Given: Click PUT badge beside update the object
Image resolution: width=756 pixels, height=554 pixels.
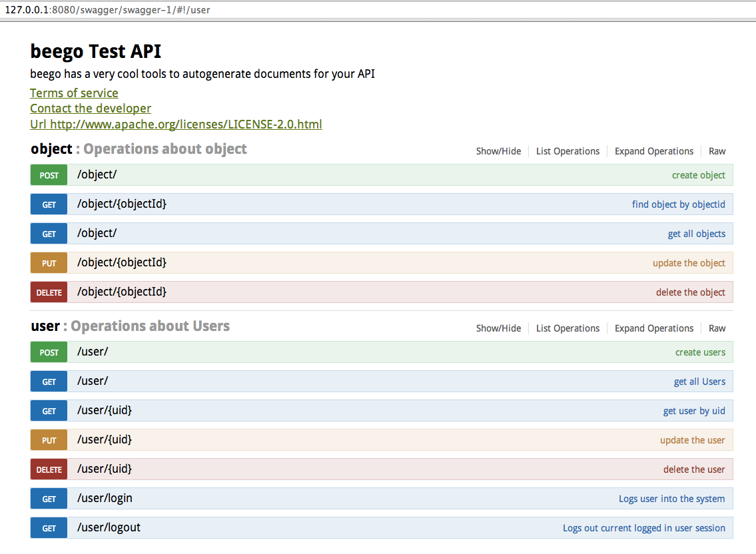Looking at the screenshot, I should tap(49, 263).
